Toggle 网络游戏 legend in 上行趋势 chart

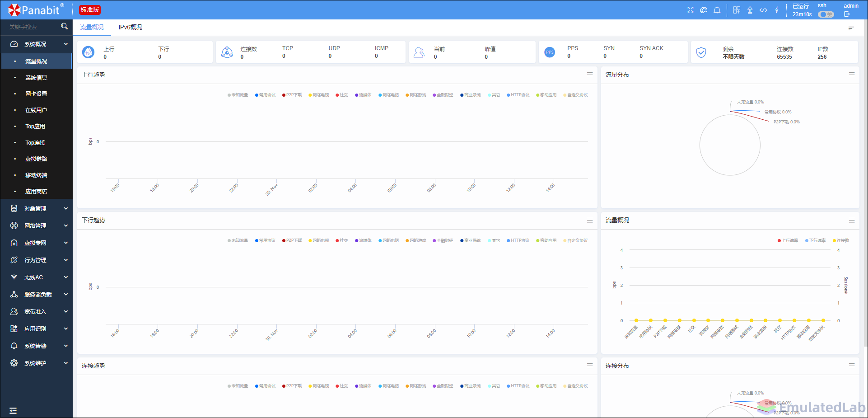[x=416, y=95]
